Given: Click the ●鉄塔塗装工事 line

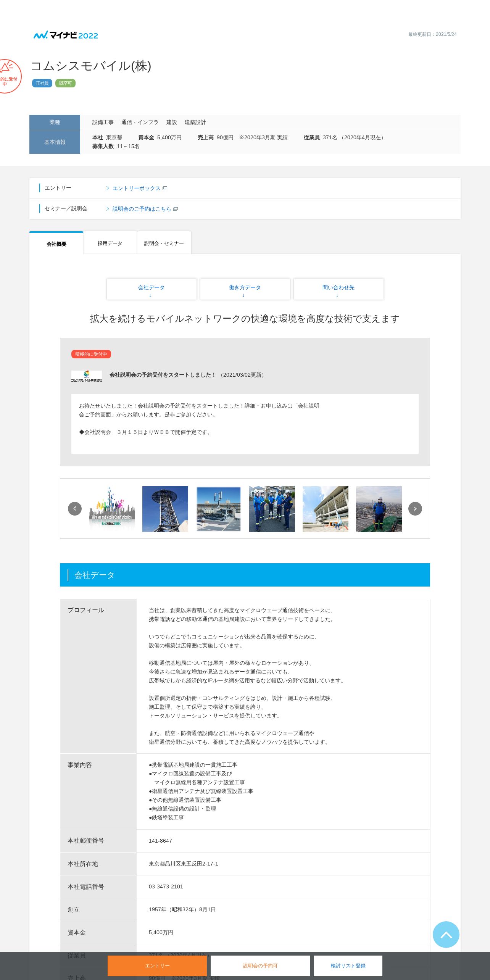Looking at the screenshot, I should tap(166, 817).
